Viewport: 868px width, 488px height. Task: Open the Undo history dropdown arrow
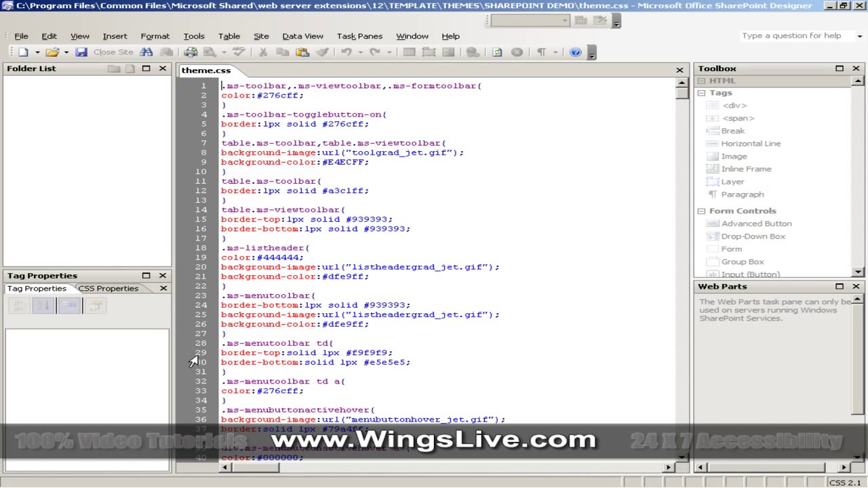click(360, 52)
